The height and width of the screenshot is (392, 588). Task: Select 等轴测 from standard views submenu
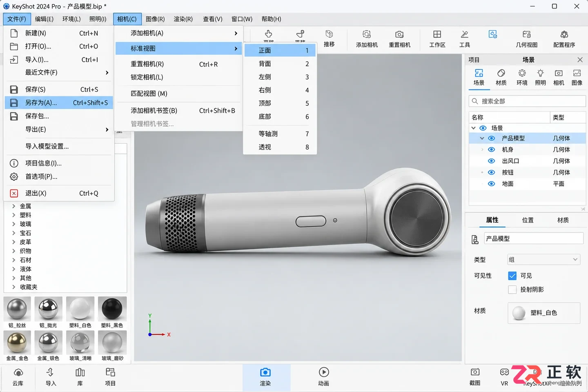280,134
